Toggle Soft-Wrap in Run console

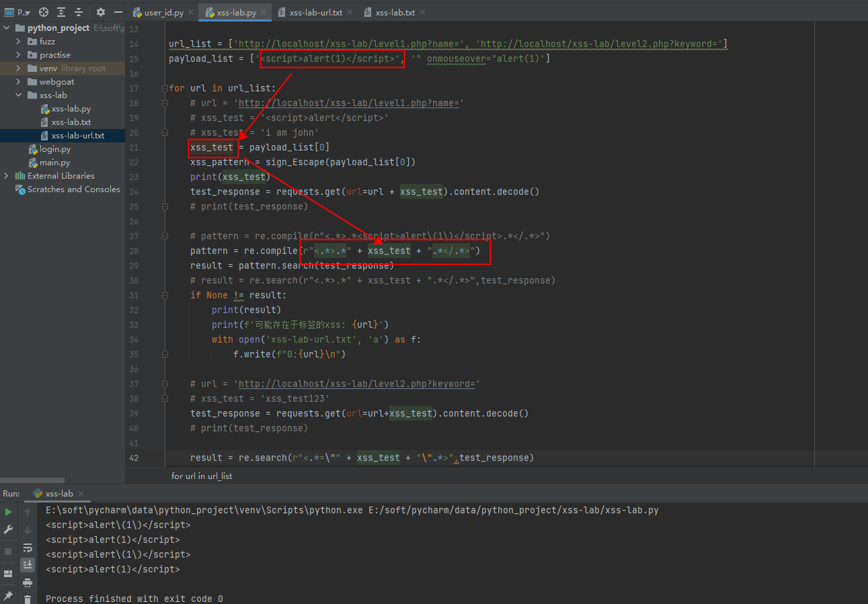[28, 548]
